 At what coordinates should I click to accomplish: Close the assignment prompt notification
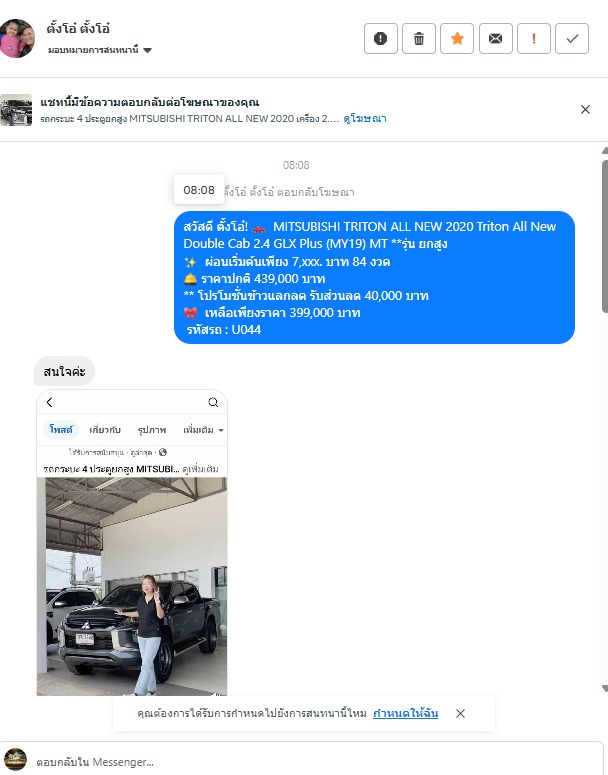(460, 713)
